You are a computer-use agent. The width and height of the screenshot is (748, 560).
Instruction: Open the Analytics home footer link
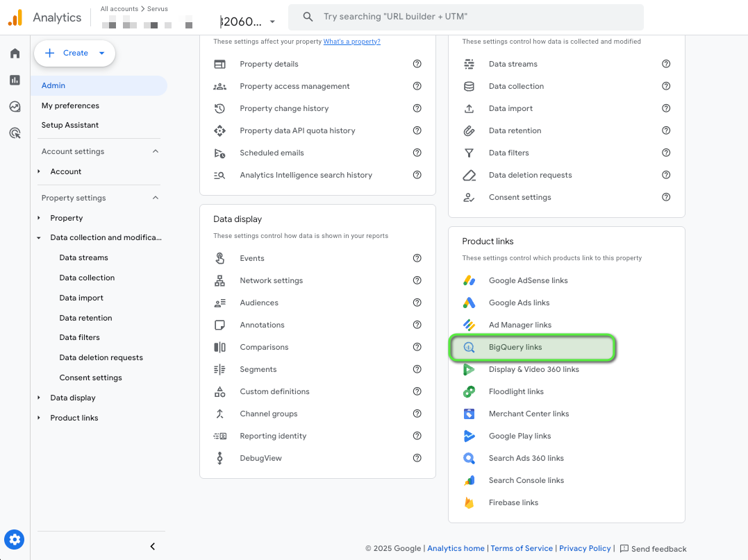tap(456, 549)
